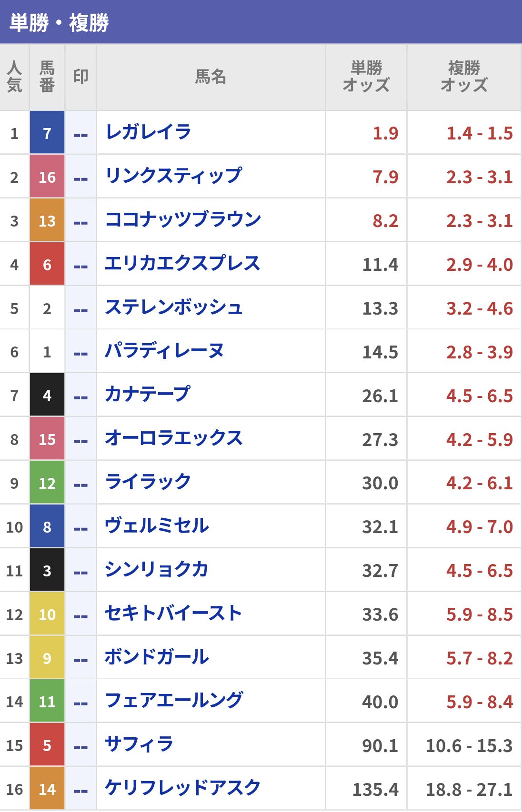522x812 pixels.
Task: Open ステレンボッシュ horse page
Action: [174, 307]
